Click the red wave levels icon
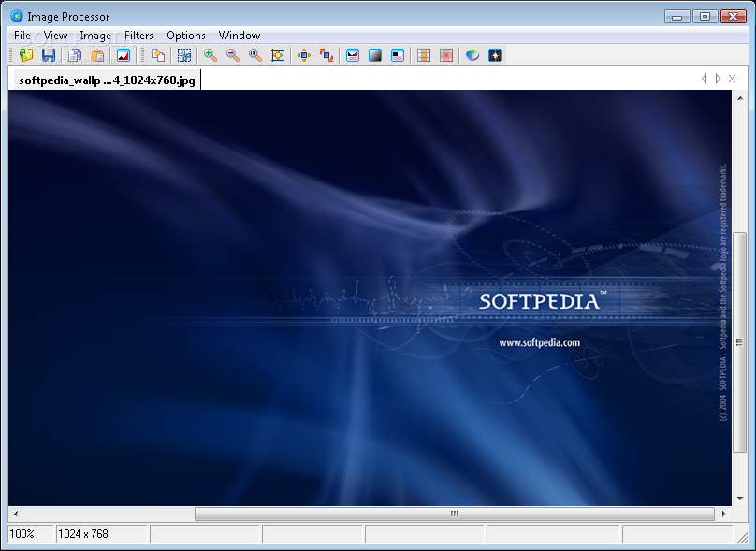Screen dimensions: 756x551 (353, 55)
